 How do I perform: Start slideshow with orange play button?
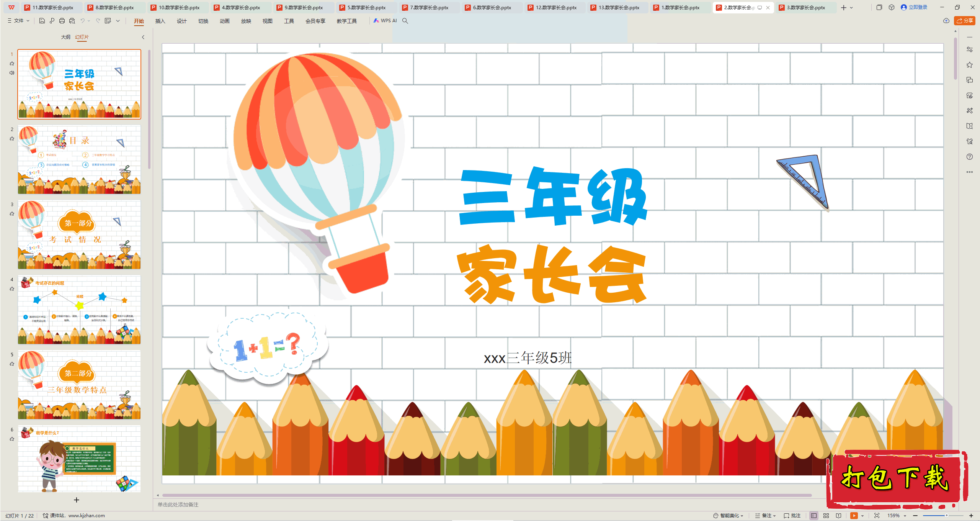[x=854, y=516]
